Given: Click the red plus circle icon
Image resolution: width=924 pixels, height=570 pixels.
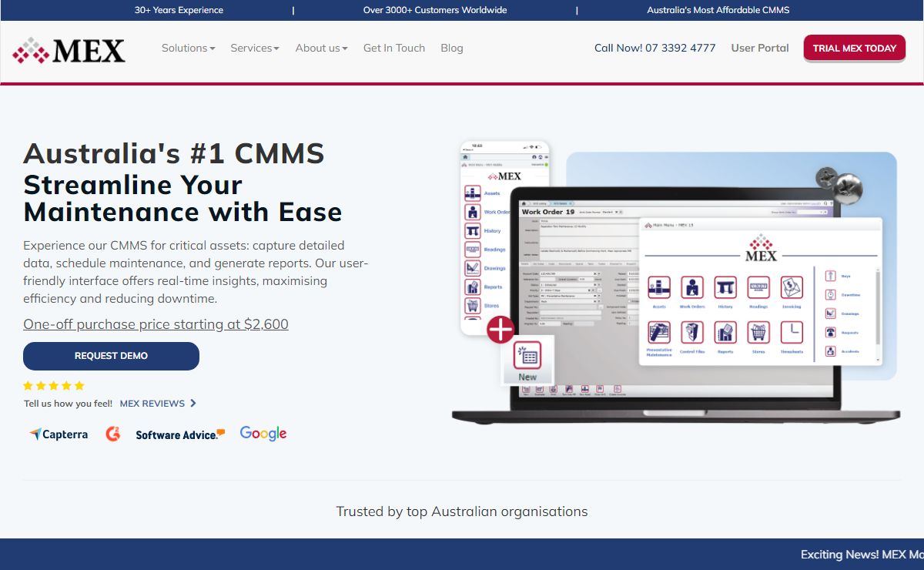Looking at the screenshot, I should 500,330.
